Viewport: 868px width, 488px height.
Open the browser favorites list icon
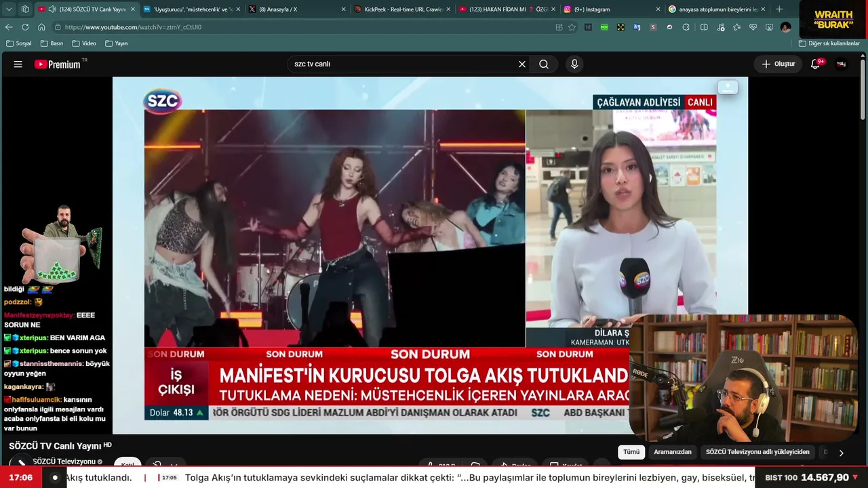(736, 27)
